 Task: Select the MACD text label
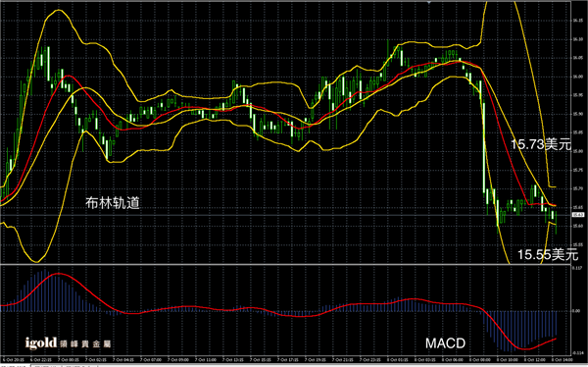pyautogui.click(x=445, y=343)
